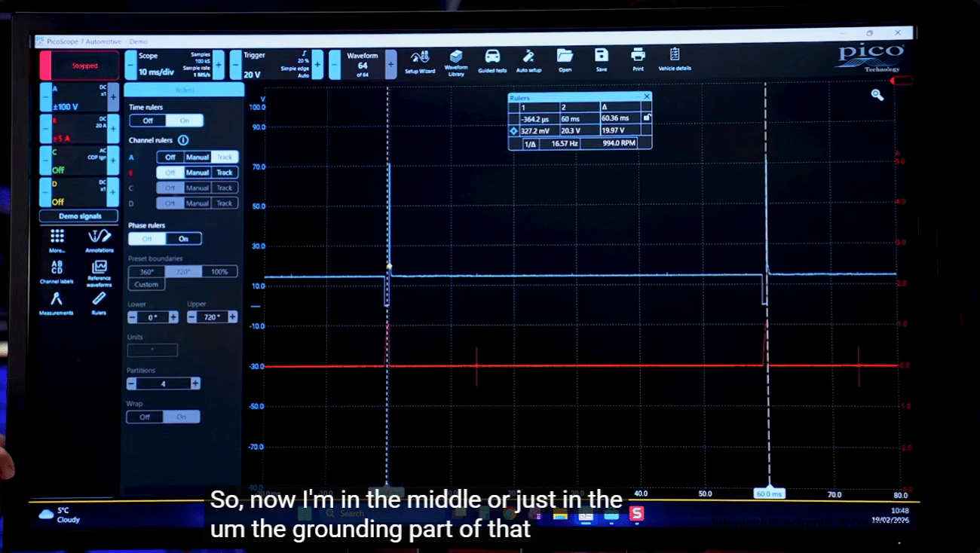Open the More tools grid
This screenshot has height=553, width=980.
57,241
